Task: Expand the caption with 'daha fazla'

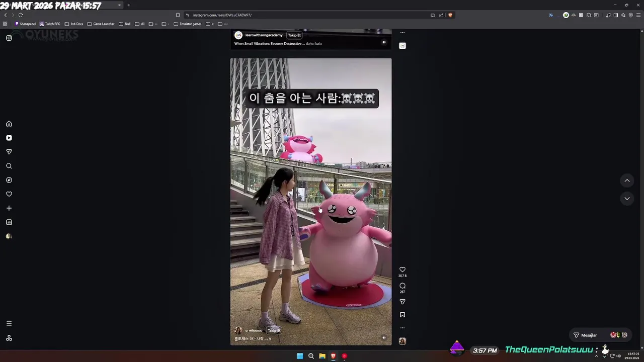Action: click(x=314, y=44)
